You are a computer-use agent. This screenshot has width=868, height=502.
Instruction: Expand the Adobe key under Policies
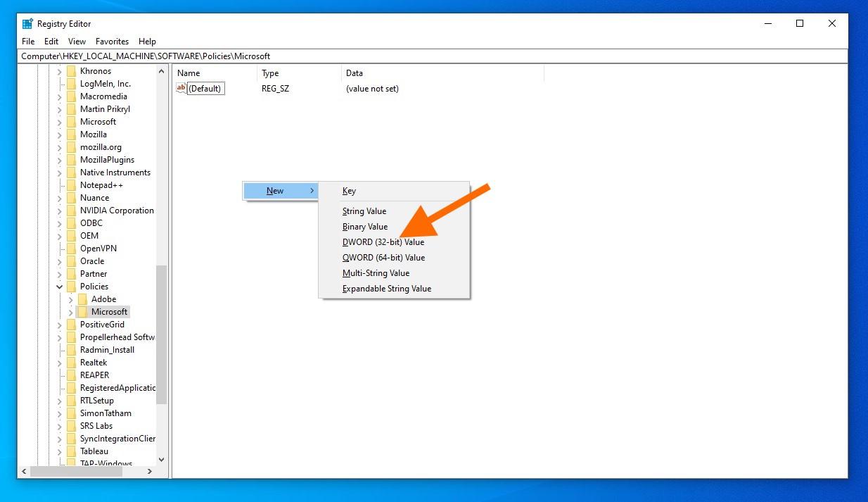[71, 299]
